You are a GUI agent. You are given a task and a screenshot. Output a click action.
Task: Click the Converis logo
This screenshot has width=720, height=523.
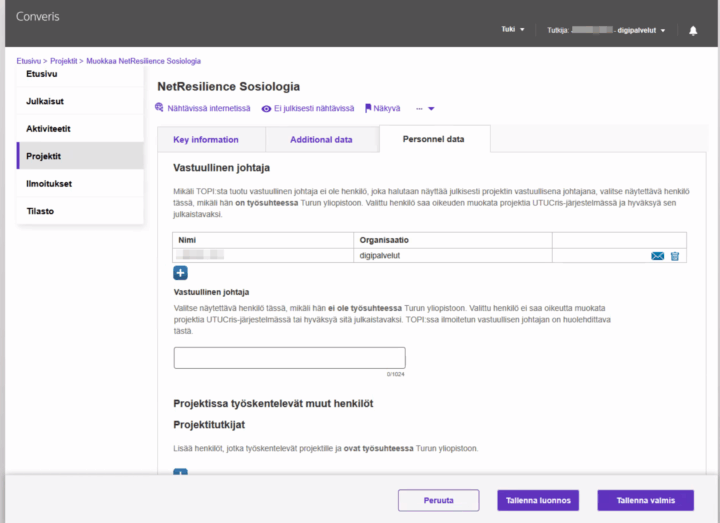(38, 17)
